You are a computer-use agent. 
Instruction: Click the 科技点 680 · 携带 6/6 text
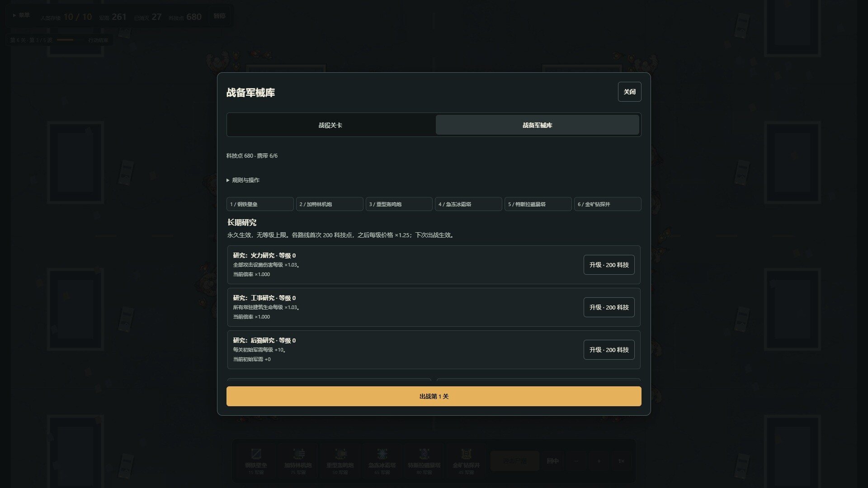tap(252, 155)
